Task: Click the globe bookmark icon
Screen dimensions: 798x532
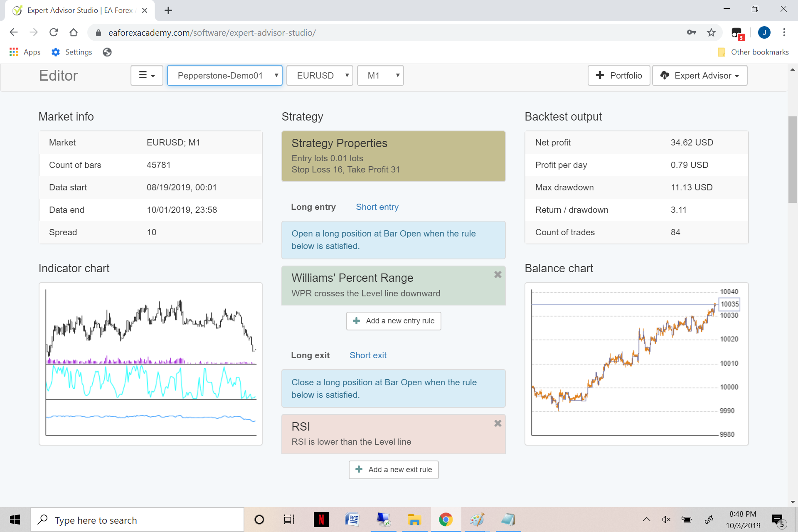Action: click(x=107, y=52)
